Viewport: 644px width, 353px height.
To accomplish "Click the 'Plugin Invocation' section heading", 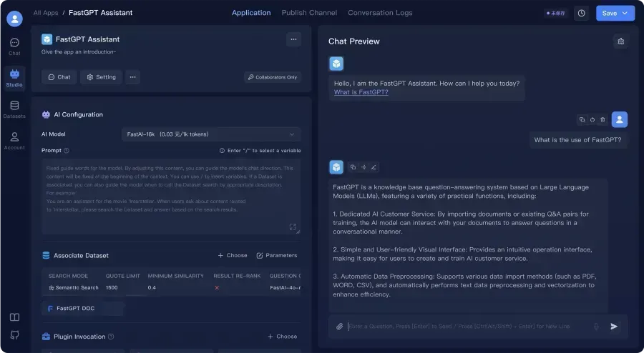I will [x=79, y=337].
